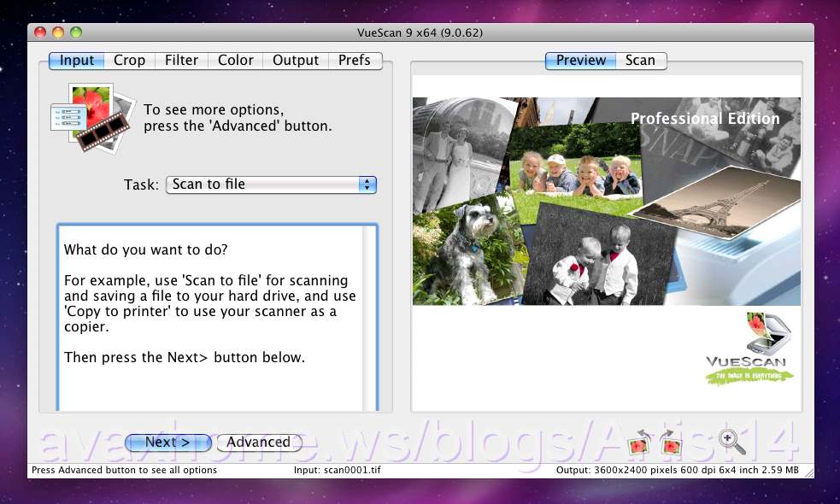Image resolution: width=840 pixels, height=504 pixels.
Task: Click the green zoom window button
Action: pyautogui.click(x=76, y=32)
